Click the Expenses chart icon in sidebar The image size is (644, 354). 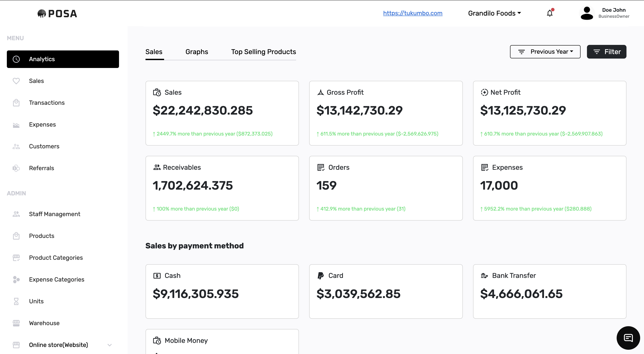coord(16,124)
